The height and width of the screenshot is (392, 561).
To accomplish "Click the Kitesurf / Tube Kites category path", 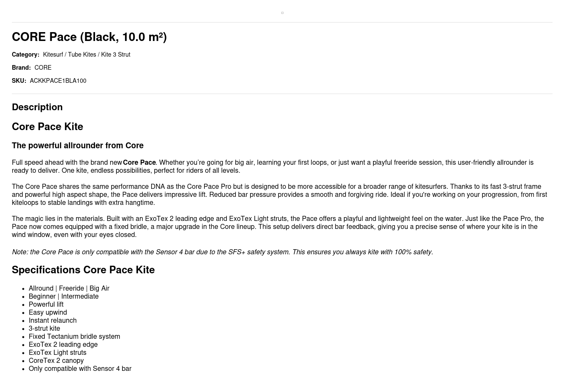I will 86,54.
